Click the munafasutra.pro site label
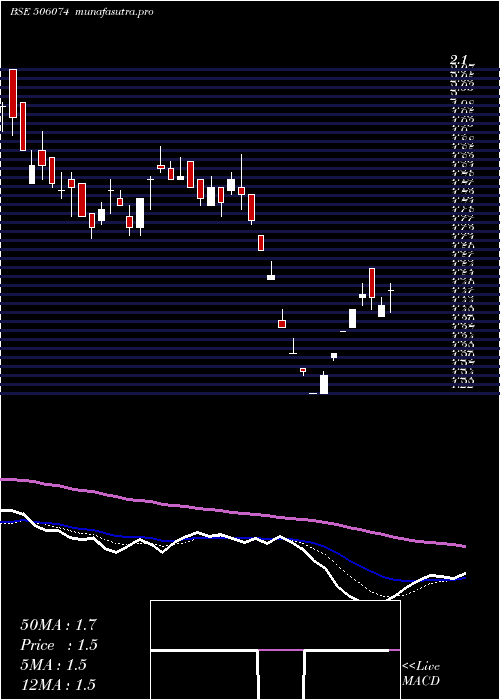This screenshot has width=500, height=700. 115,12
